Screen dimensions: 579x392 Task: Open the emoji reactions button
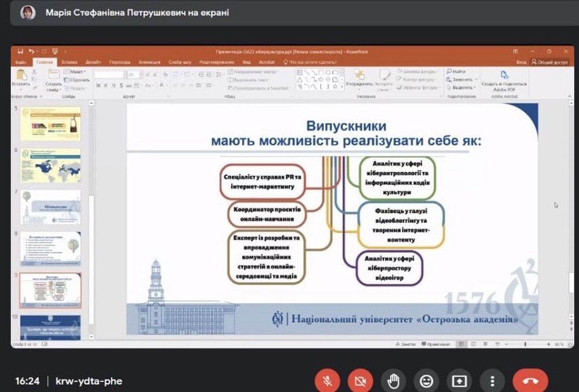point(427,381)
